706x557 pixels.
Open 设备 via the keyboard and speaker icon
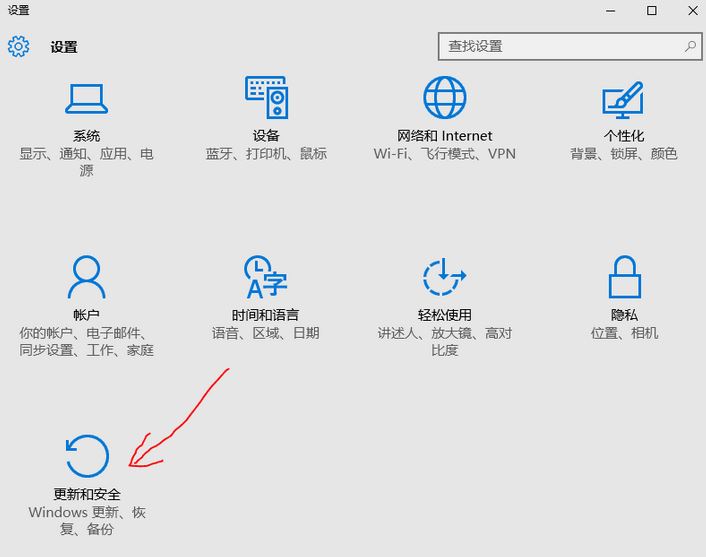(x=266, y=98)
